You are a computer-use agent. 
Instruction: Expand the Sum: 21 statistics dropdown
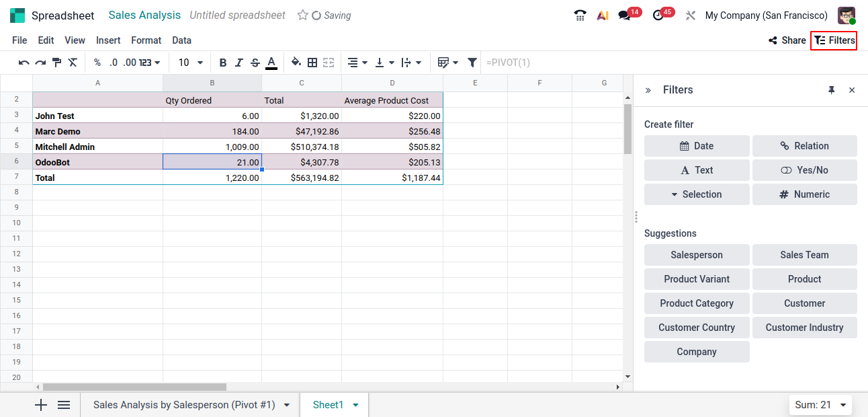(842, 405)
